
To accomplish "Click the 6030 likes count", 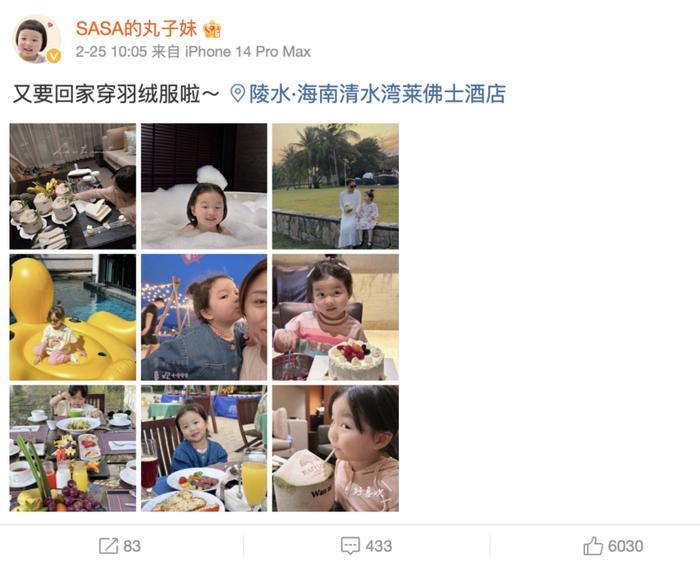I will tap(625, 546).
